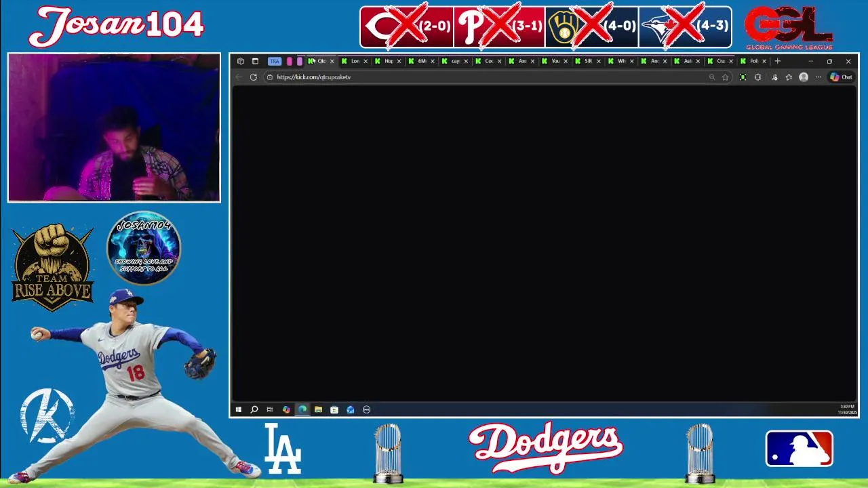Open the zoom magnifier in address bar
The image size is (868, 488).
tap(712, 77)
